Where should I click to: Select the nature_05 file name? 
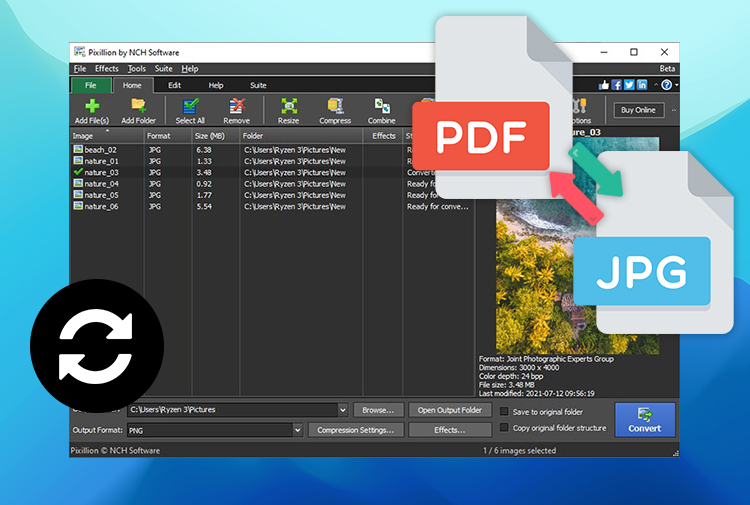coord(101,195)
